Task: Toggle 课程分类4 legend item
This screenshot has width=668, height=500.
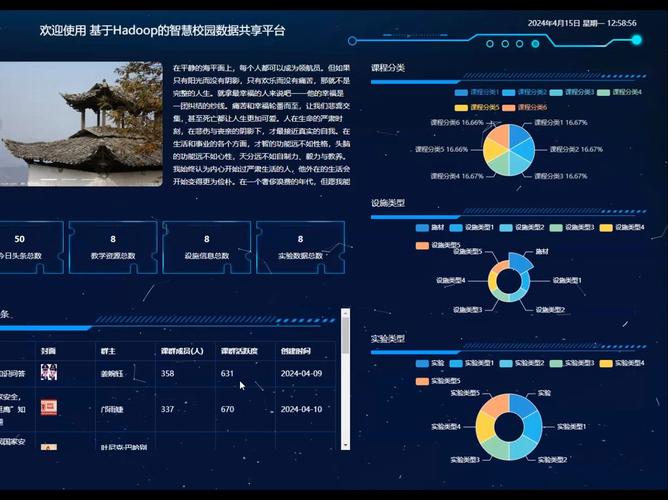Action: [x=619, y=92]
